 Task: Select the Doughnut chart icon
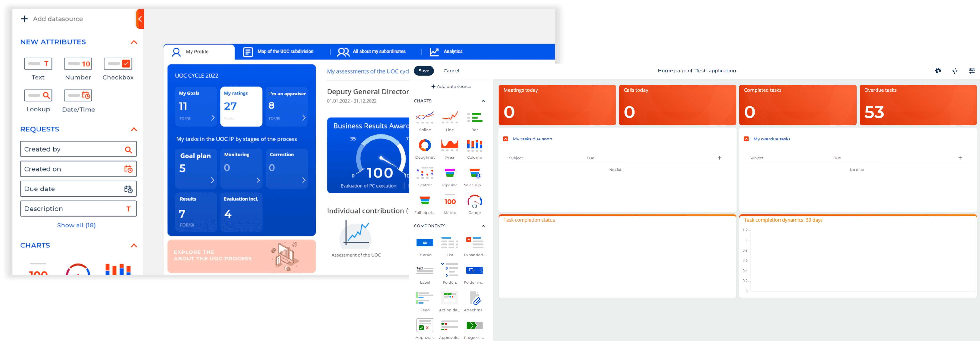coord(425,145)
